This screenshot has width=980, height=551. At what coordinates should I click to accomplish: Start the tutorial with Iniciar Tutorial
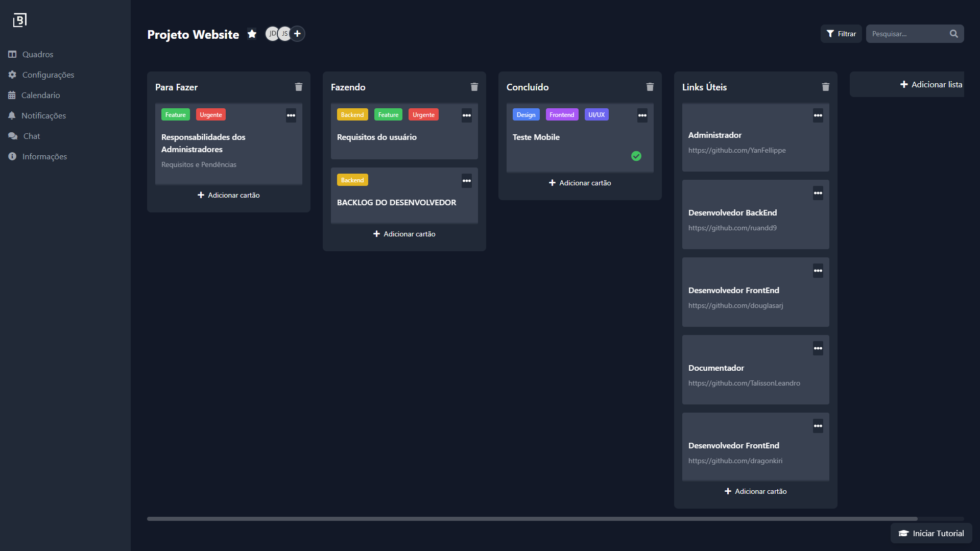[931, 533]
